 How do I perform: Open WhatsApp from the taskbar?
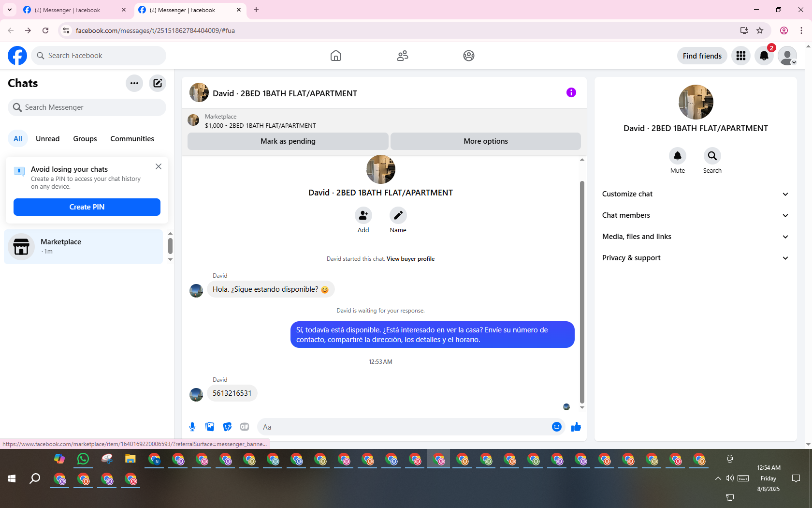click(83, 459)
